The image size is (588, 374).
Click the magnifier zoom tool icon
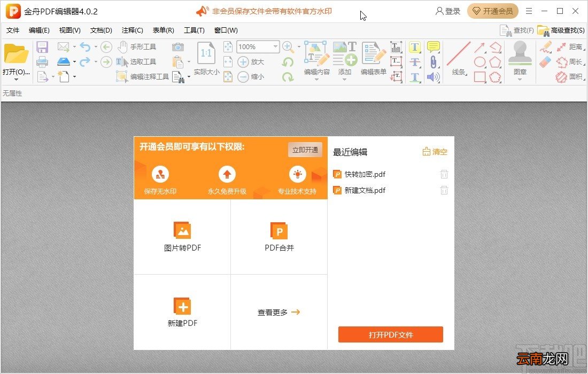288,47
